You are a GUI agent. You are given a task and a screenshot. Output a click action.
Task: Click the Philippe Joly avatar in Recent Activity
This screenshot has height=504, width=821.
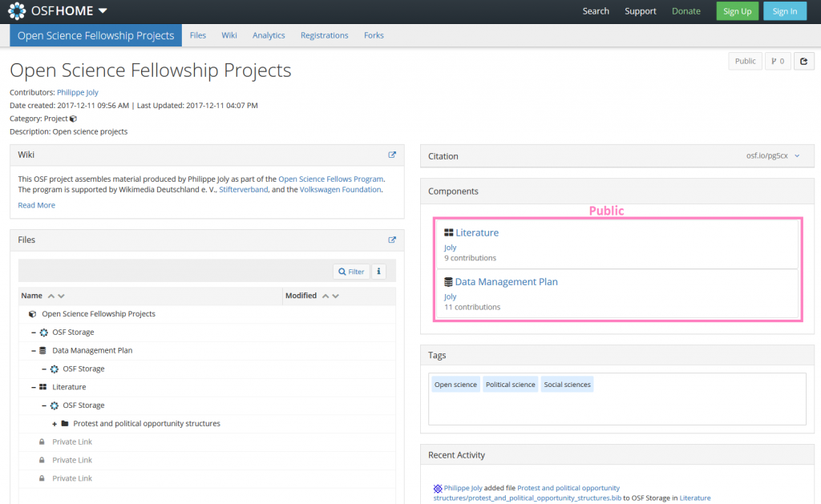pos(438,488)
